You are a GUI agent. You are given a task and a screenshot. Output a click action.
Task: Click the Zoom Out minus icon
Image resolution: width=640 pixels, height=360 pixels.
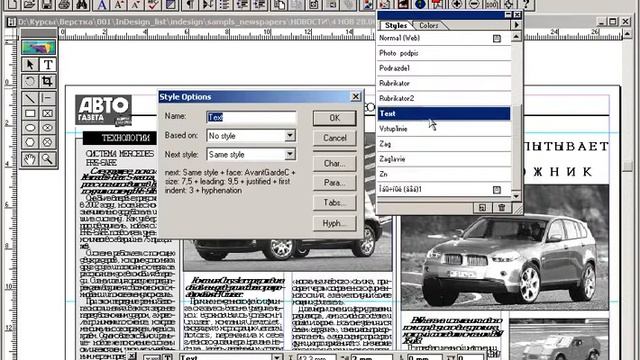pyautogui.click(x=474, y=4)
